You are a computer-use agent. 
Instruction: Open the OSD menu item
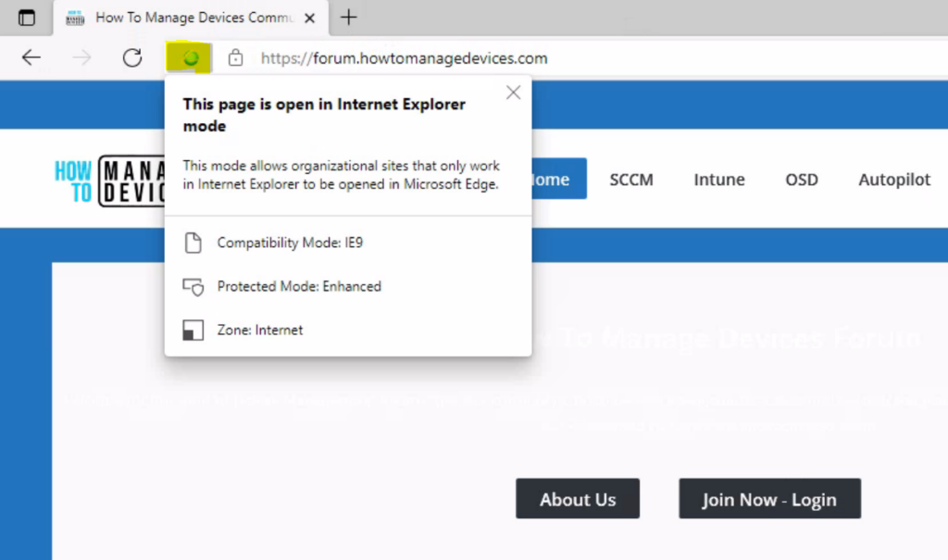tap(801, 180)
